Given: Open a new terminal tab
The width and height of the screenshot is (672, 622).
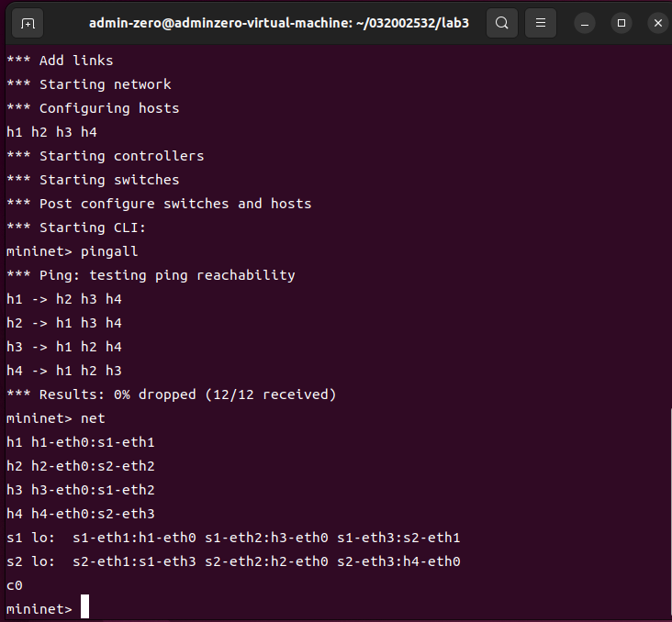Looking at the screenshot, I should (x=28, y=23).
